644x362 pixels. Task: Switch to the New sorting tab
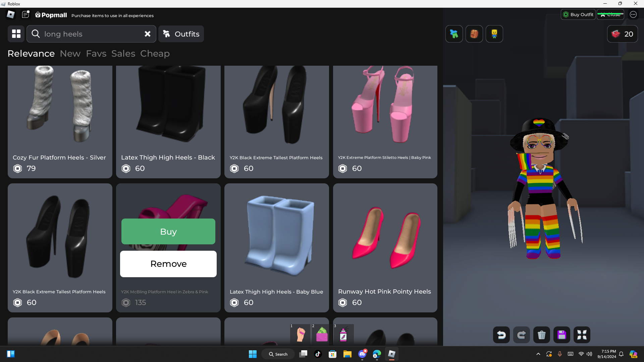[x=70, y=54]
